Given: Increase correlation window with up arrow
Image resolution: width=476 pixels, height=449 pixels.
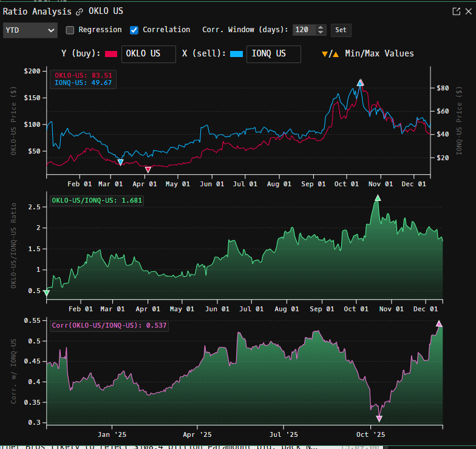Looking at the screenshot, I should click(321, 27).
